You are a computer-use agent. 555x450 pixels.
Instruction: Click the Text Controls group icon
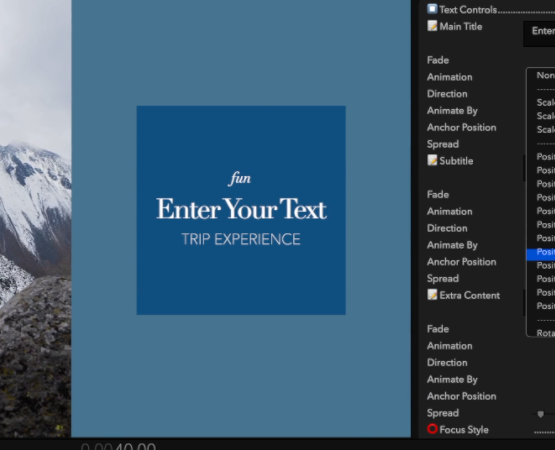(x=432, y=9)
